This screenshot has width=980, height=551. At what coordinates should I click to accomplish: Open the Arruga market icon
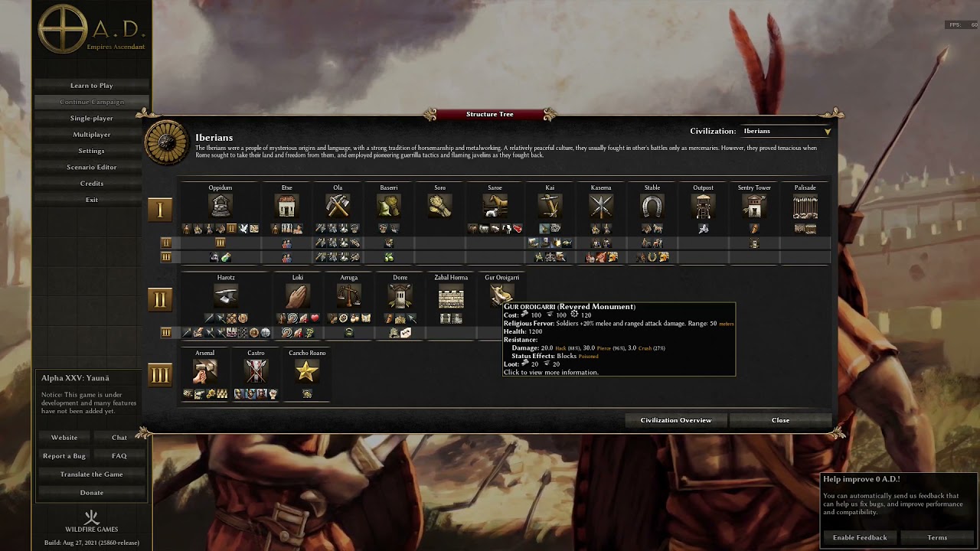[x=349, y=295]
